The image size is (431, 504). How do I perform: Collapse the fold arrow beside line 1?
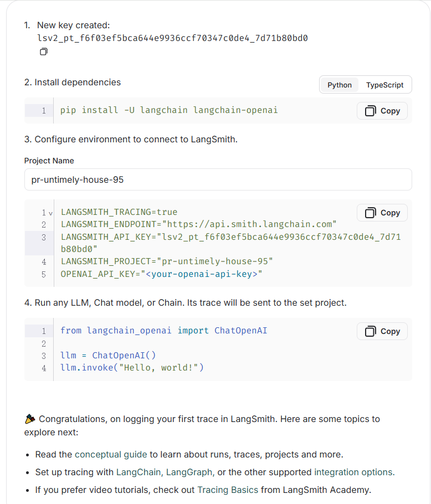(x=50, y=213)
